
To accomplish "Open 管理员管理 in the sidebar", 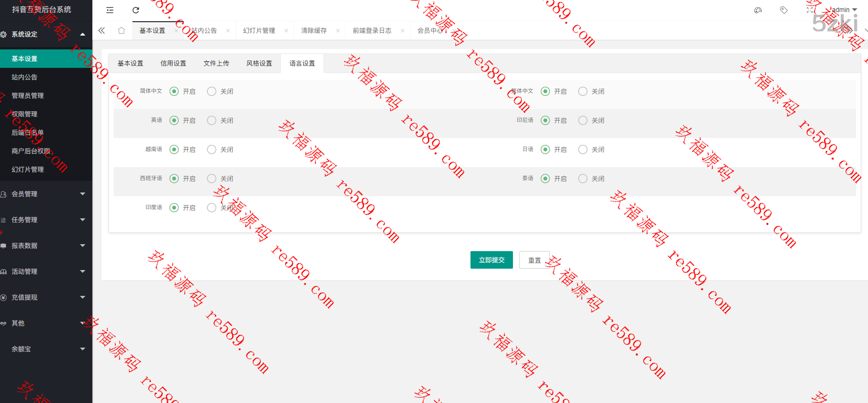I will coord(28,96).
